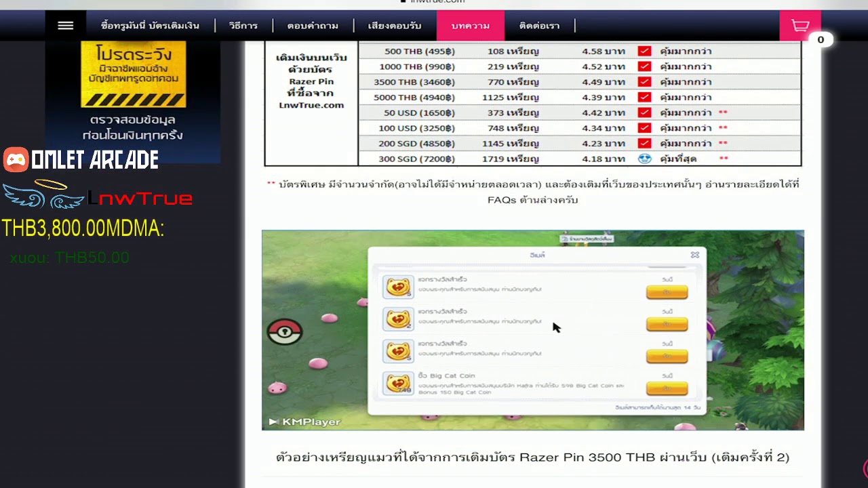The height and width of the screenshot is (488, 868).
Task: Click the 4.42 บาท rate
Action: tap(604, 113)
